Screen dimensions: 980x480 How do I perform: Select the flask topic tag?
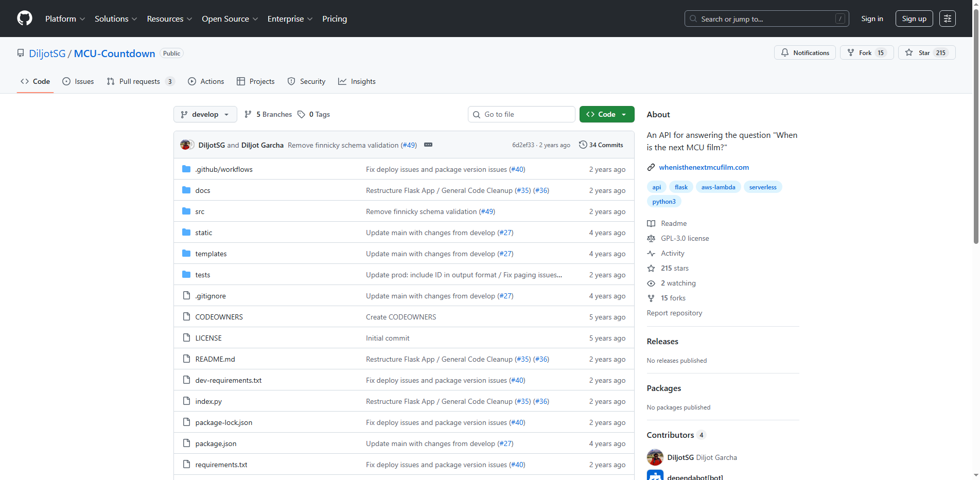(x=681, y=187)
